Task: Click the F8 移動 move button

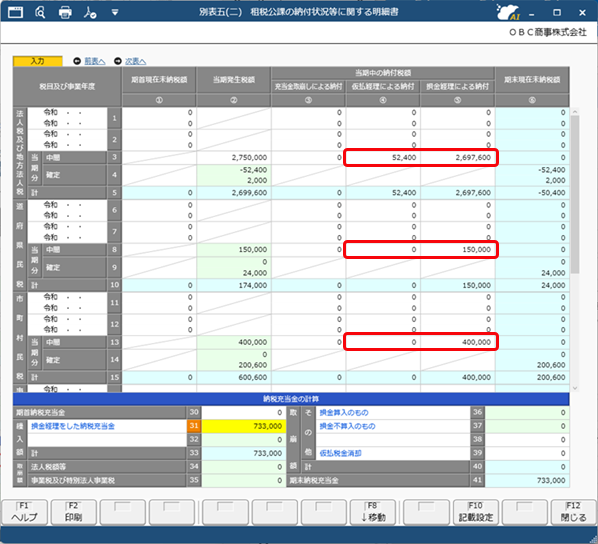Action: coord(373,512)
